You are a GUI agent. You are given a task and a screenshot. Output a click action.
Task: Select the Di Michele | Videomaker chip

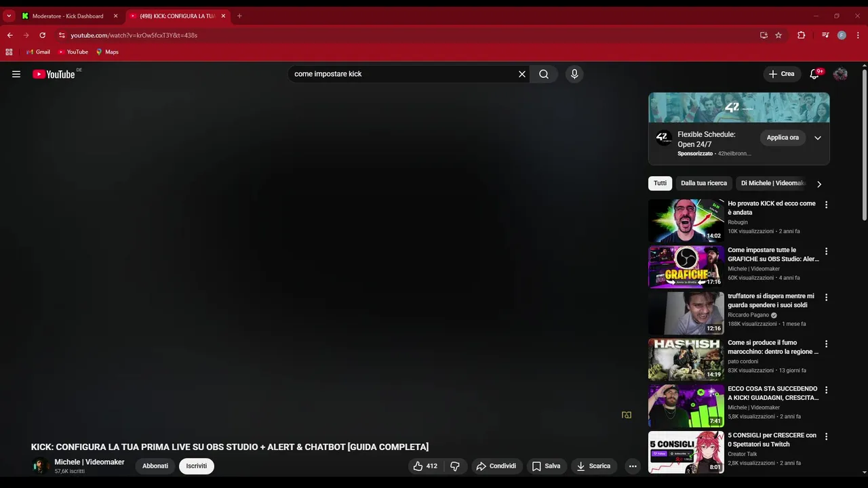tap(772, 183)
